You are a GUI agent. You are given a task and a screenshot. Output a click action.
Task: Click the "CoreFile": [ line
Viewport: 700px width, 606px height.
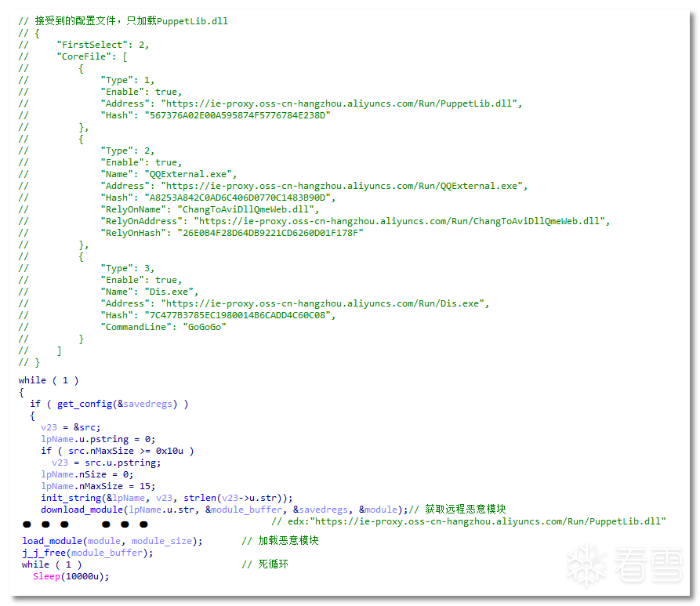[92, 56]
